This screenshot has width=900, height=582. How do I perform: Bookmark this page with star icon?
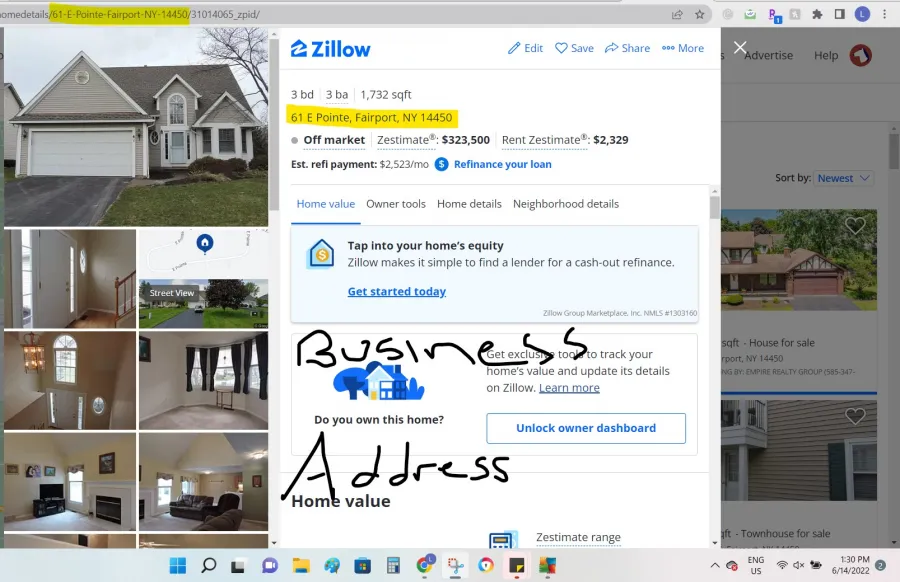click(x=700, y=14)
